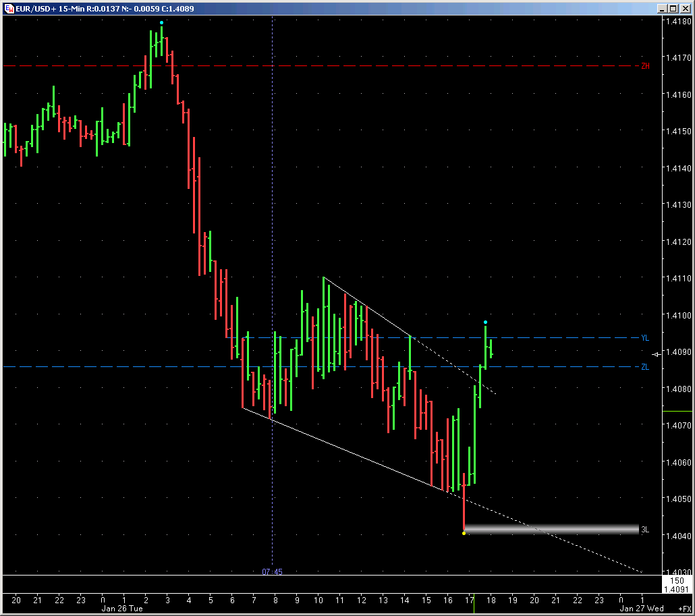Click the 150 value in bottom-right box
This screenshot has height=616, width=695.
pyautogui.click(x=677, y=580)
